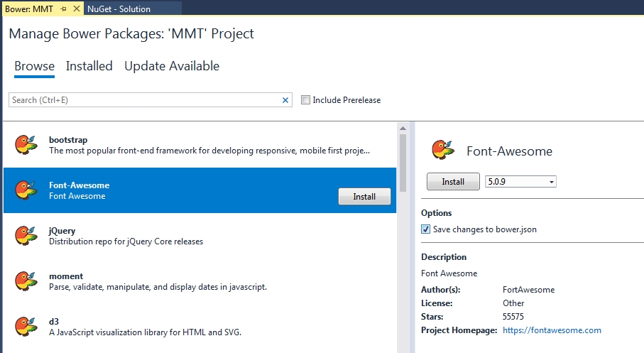Click the Manage Bower Packages heading
Screen dimensions: 644x353
(x=131, y=33)
